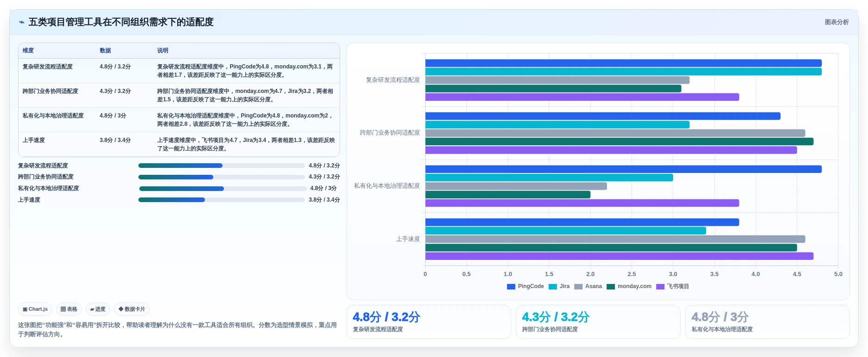Click the monday.com legend color swatch
868x357 pixels.
point(611,287)
